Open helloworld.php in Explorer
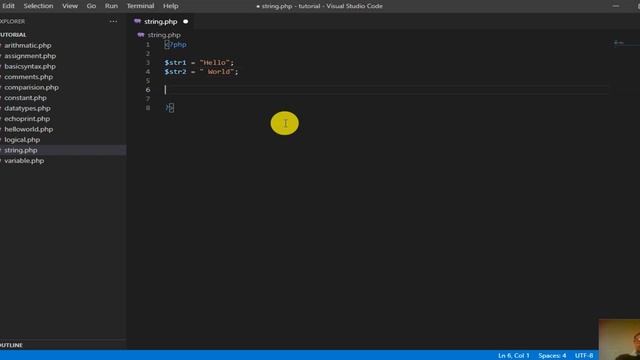Viewport: 640px width, 360px height. 29,129
